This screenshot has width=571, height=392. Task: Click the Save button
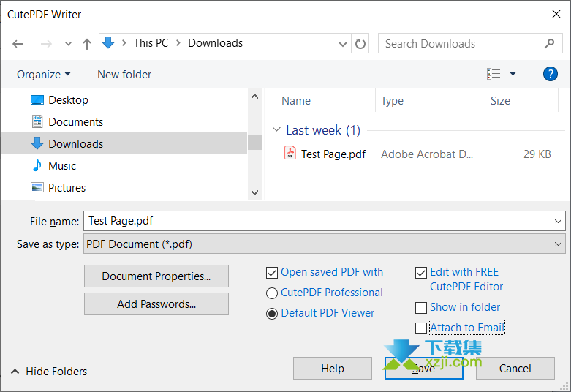[424, 369]
